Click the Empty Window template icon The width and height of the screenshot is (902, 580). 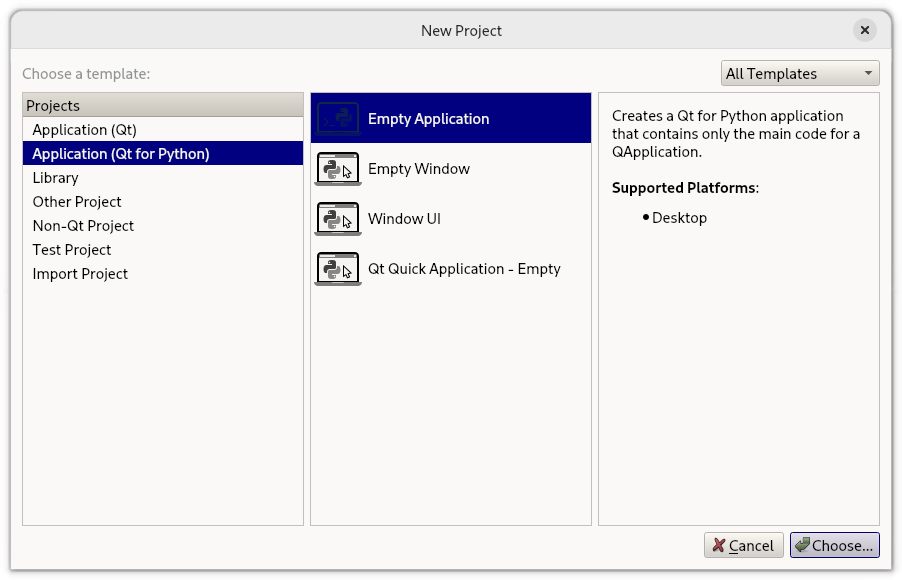pyautogui.click(x=338, y=168)
